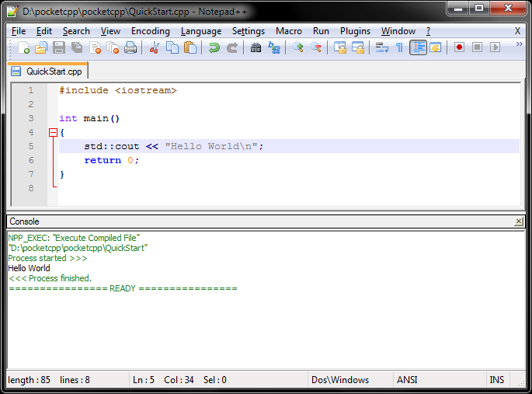Click line number 8 in the margin
The image size is (532, 394).
point(31,188)
